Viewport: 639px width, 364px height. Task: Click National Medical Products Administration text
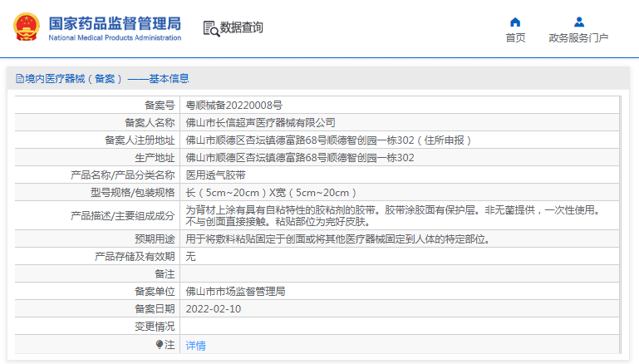pyautogui.click(x=115, y=37)
